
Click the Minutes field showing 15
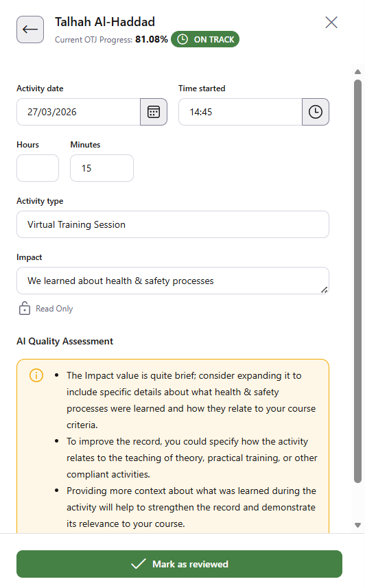[102, 168]
